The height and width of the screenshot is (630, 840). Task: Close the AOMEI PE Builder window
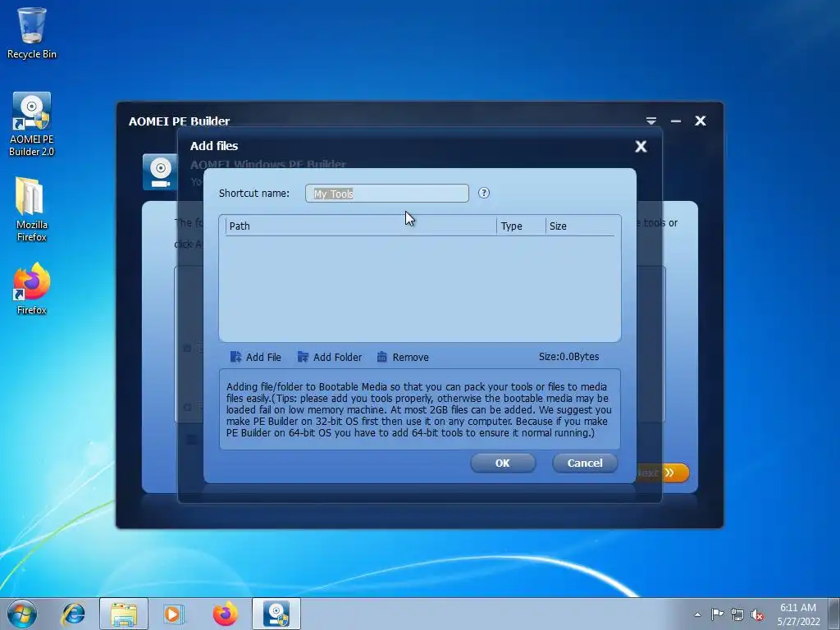[701, 121]
